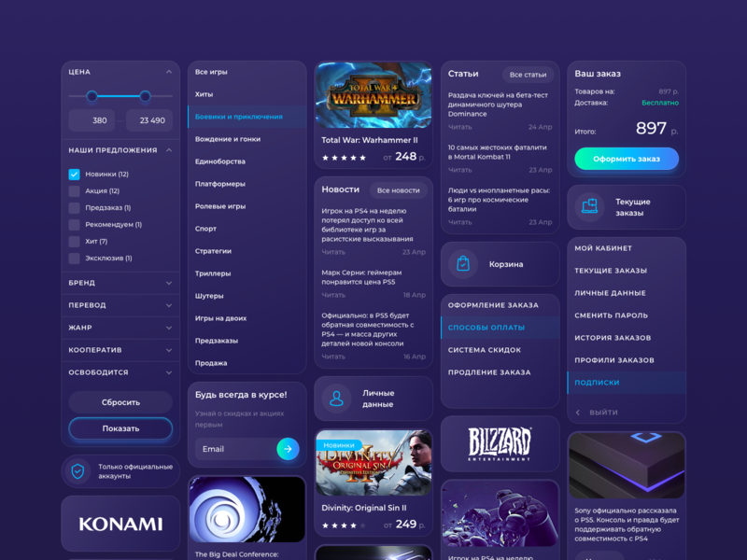The height and width of the screenshot is (560, 747).
Task: Enable the Акция (12) checkbox
Action: pos(74,191)
